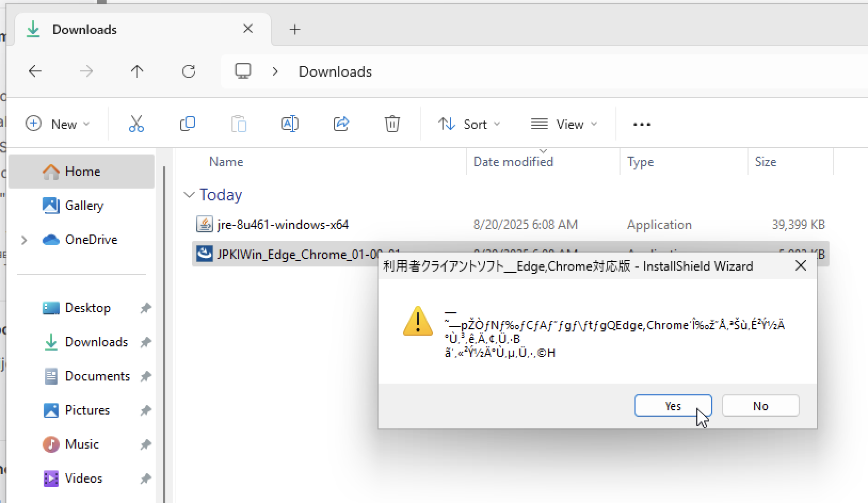The height and width of the screenshot is (503, 868).
Task: Unpin Downloads from the sidebar
Action: click(146, 342)
